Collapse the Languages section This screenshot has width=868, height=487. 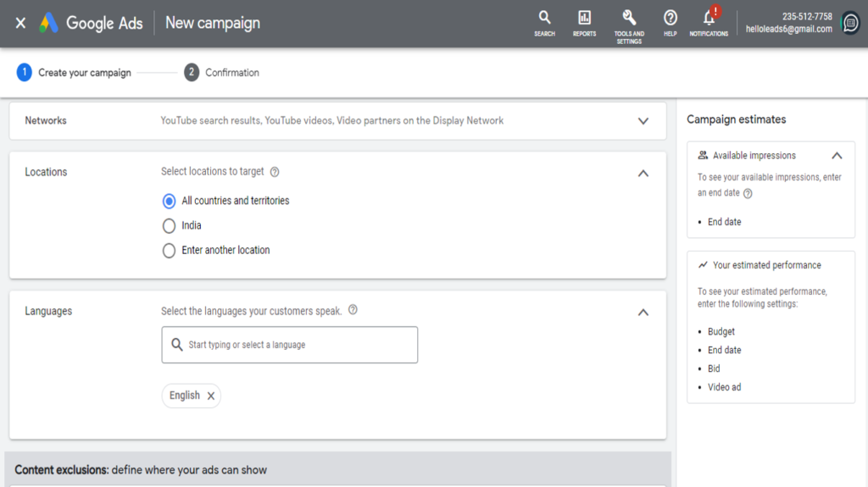click(x=643, y=312)
